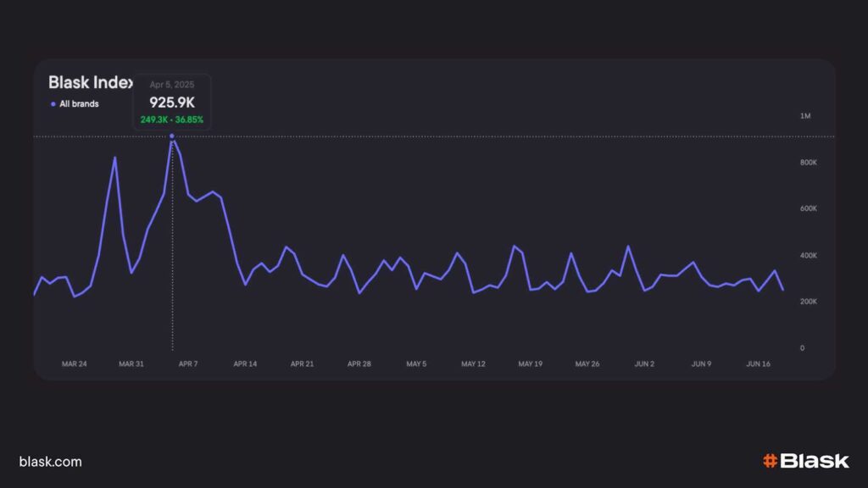The image size is (868, 488).
Task: Select the MAY 12 date label
Action: pyautogui.click(x=473, y=363)
